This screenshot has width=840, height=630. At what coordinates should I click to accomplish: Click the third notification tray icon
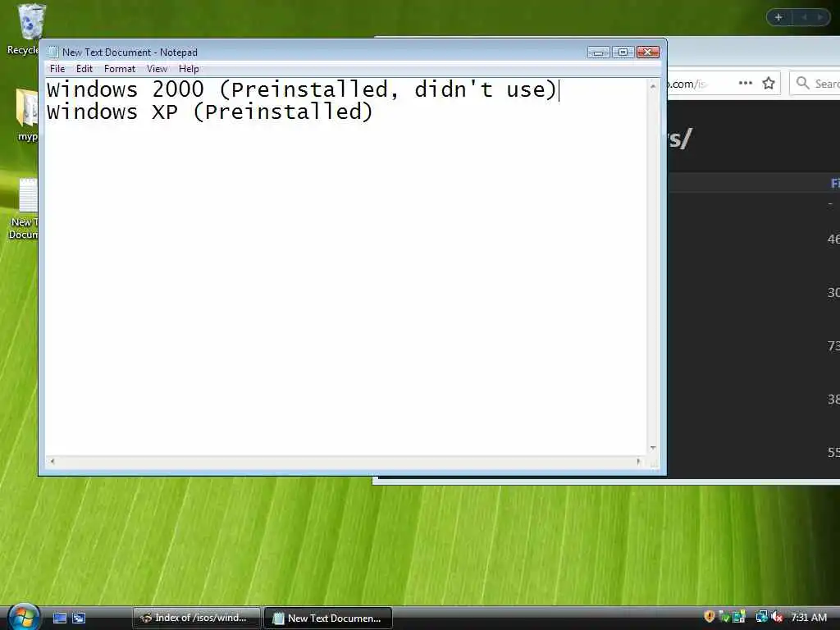(739, 617)
